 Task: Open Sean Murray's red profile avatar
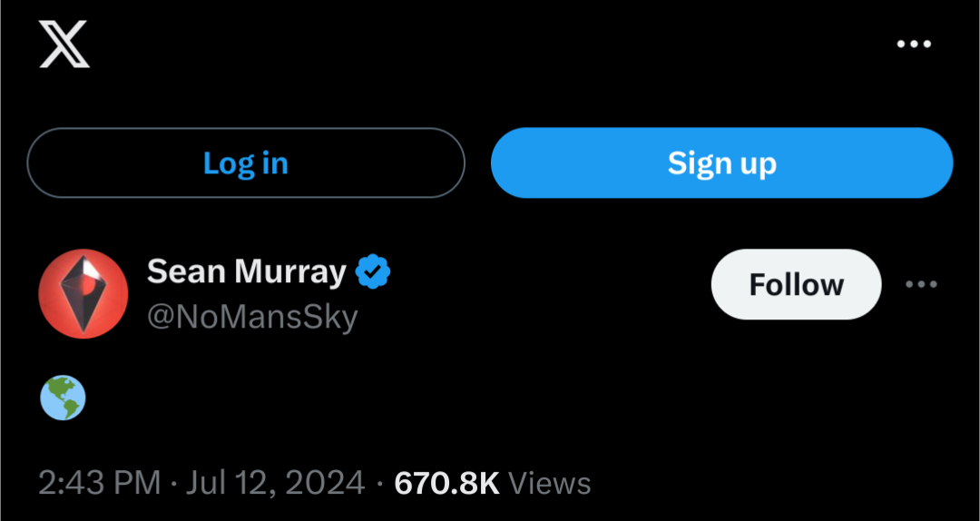click(x=83, y=294)
